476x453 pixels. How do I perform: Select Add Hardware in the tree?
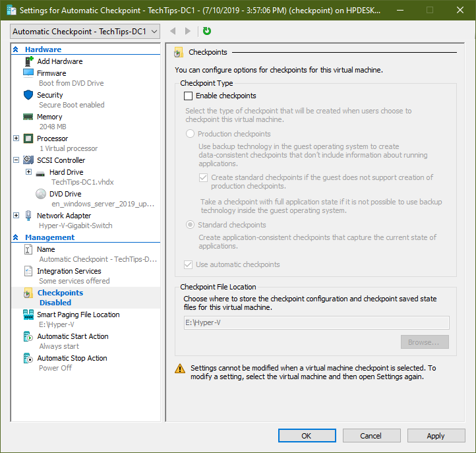(60, 61)
